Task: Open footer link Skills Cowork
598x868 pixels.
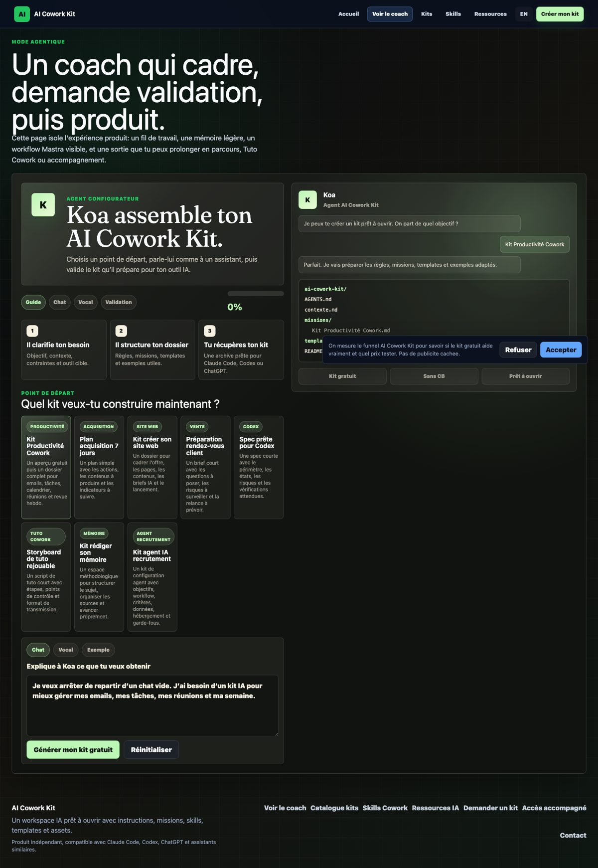Action: click(385, 808)
